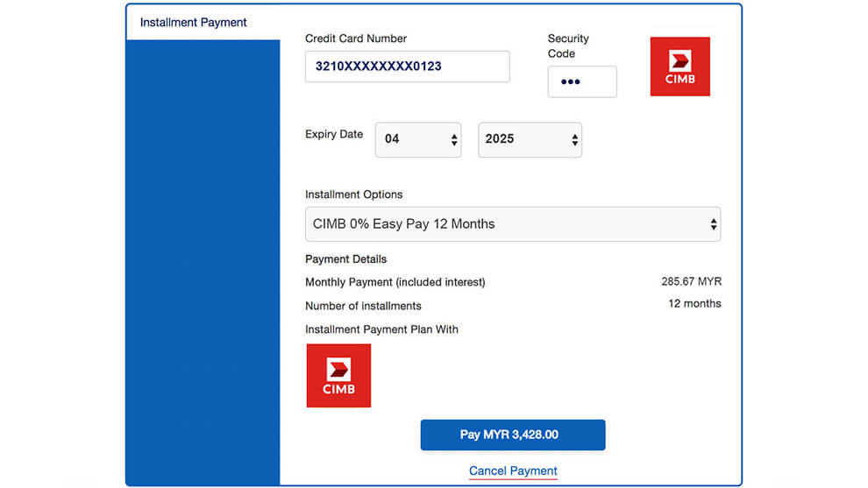This screenshot has height=488, width=868.
Task: Select the 12 months installments value
Action: click(694, 304)
